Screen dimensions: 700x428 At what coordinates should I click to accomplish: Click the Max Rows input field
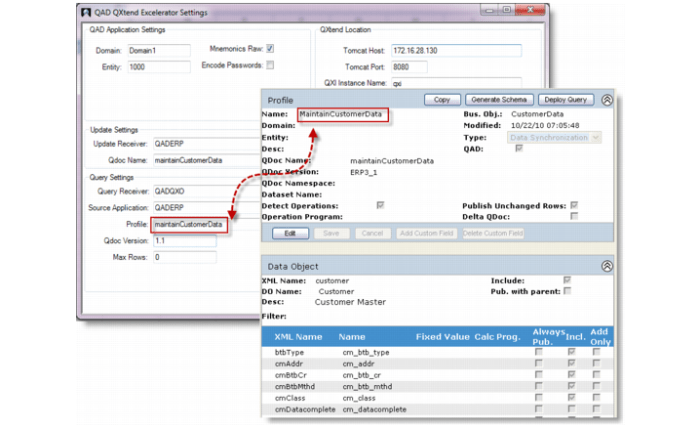tap(185, 258)
